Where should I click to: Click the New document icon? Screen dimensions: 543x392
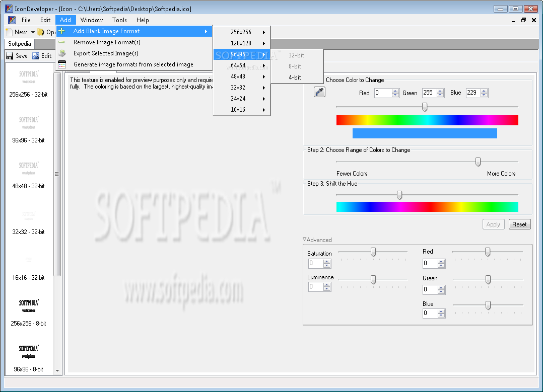coord(10,32)
